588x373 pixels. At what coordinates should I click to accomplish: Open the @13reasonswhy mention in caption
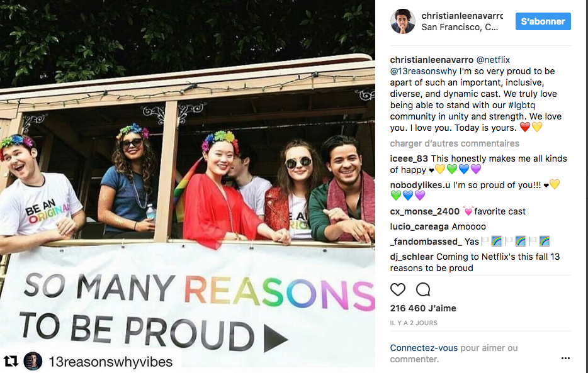point(424,71)
